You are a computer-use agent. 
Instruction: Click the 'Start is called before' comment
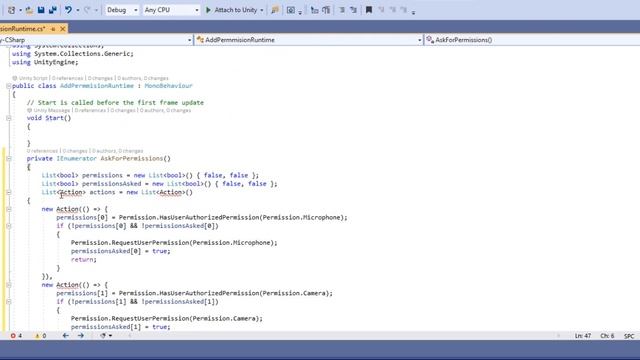click(115, 103)
